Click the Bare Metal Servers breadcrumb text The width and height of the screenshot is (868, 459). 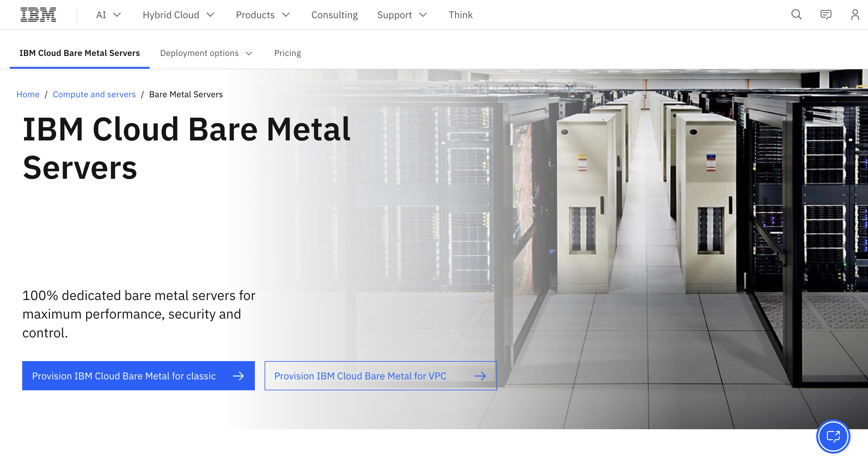pyautogui.click(x=186, y=94)
